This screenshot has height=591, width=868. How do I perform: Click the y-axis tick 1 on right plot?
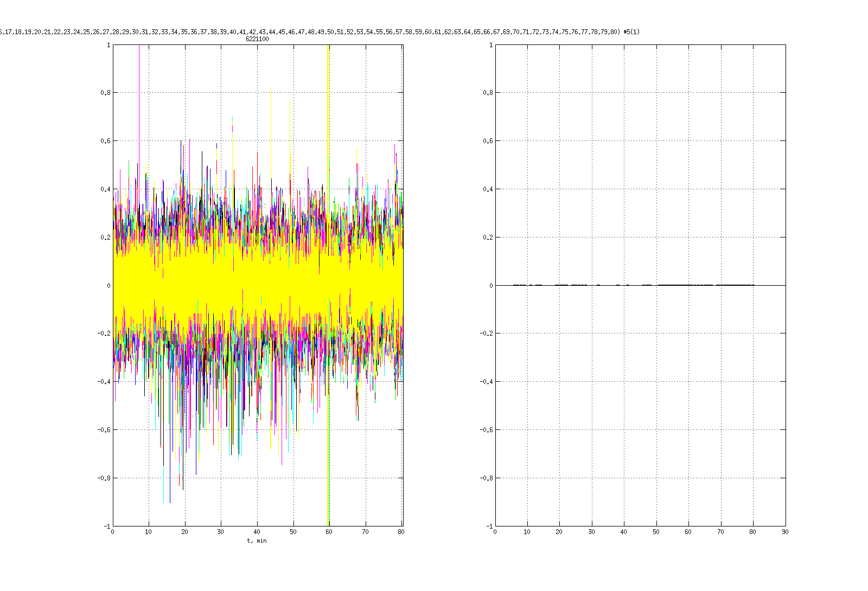[491, 45]
